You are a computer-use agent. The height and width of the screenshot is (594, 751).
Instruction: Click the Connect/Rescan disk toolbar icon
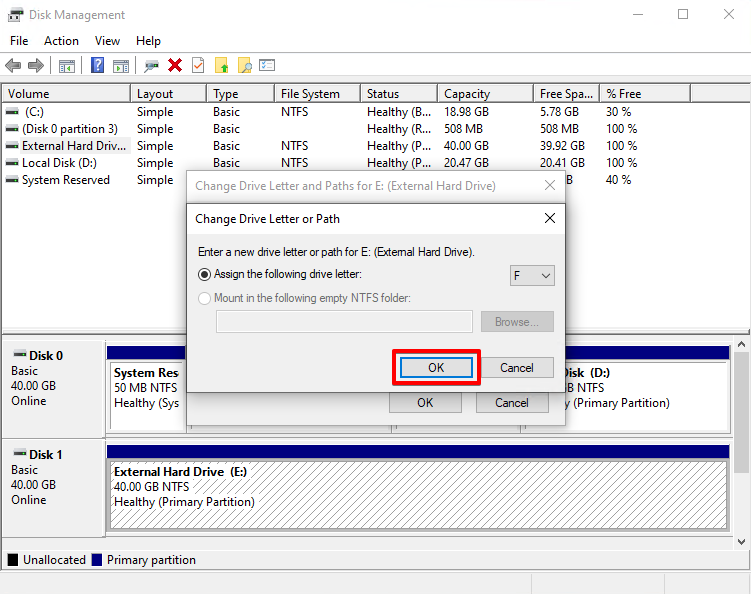[151, 66]
